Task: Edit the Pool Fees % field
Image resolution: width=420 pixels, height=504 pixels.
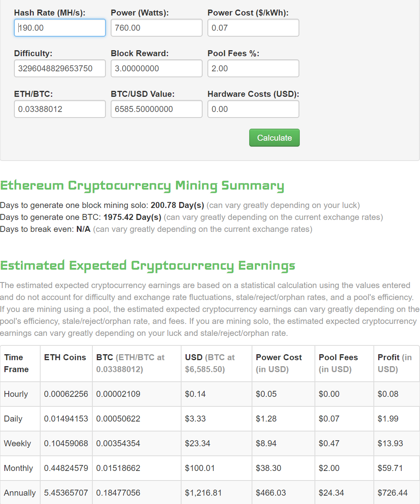Action: point(253,69)
